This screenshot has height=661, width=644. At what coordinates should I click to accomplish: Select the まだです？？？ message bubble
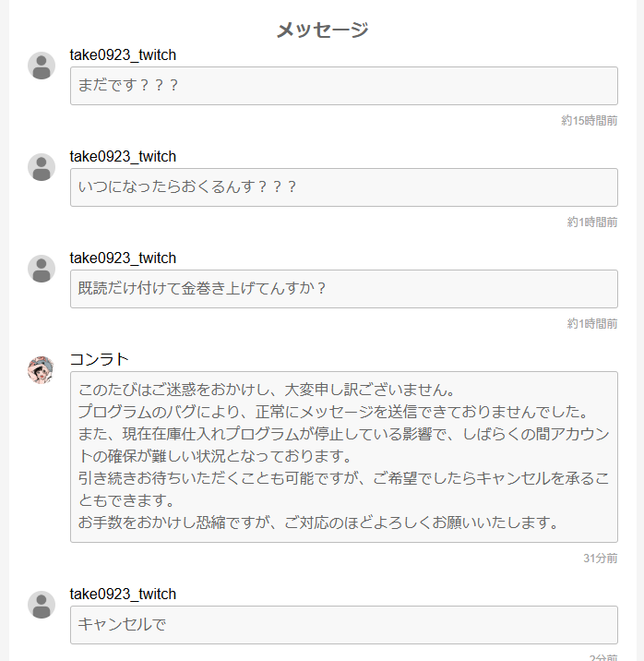(344, 86)
